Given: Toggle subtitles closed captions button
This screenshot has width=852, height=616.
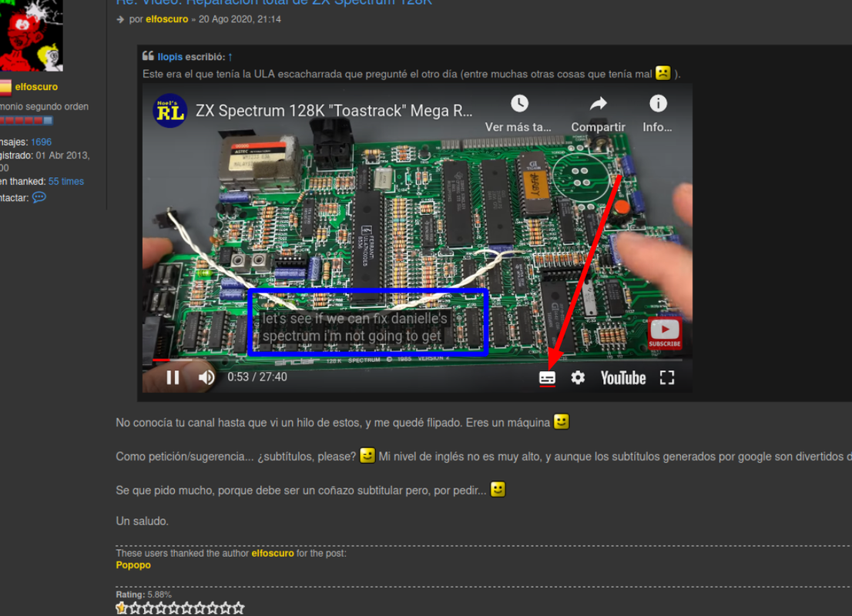Looking at the screenshot, I should pyautogui.click(x=547, y=378).
